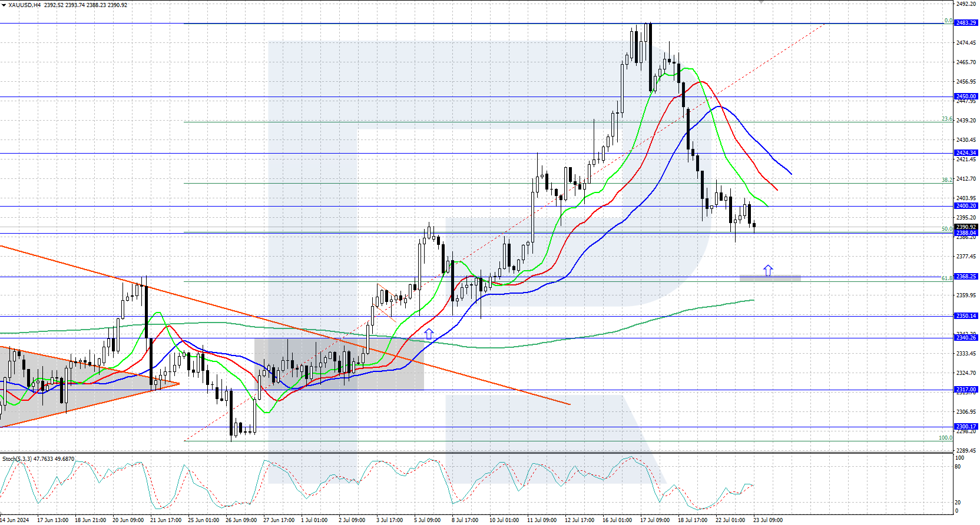The image size is (980, 525).
Task: Click the 2456.95 price axis value
Action: coord(966,82)
